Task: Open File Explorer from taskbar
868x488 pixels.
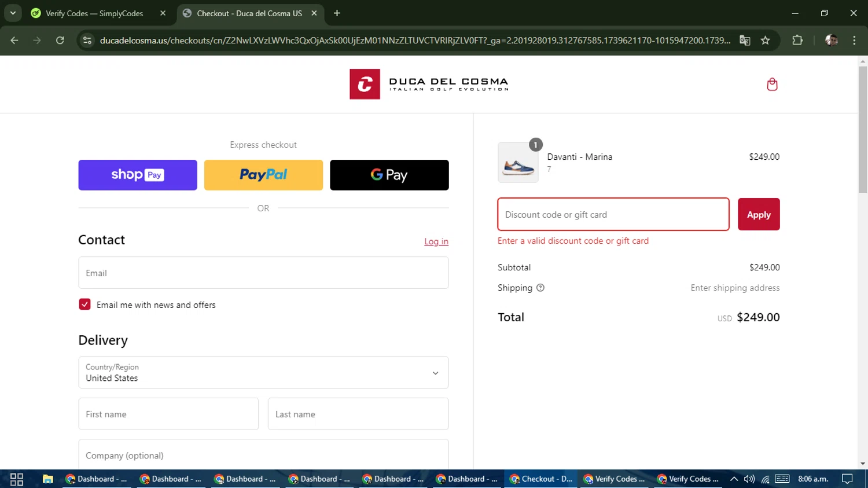Action: [47, 479]
